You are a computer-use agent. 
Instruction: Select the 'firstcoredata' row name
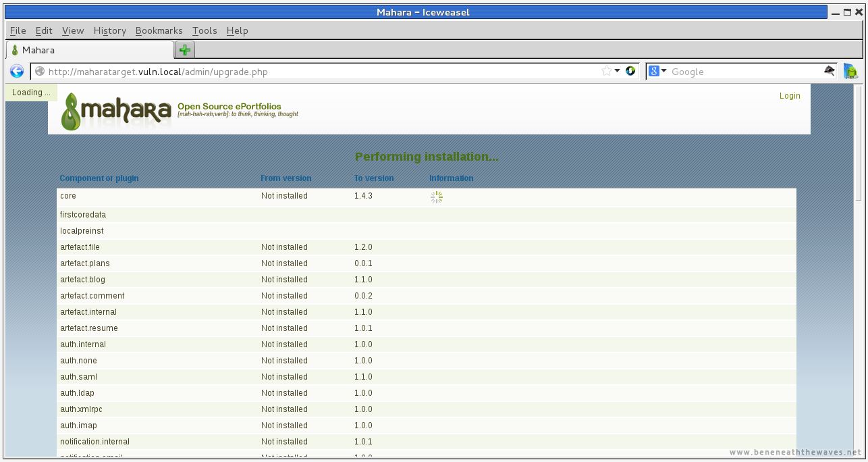pos(83,215)
